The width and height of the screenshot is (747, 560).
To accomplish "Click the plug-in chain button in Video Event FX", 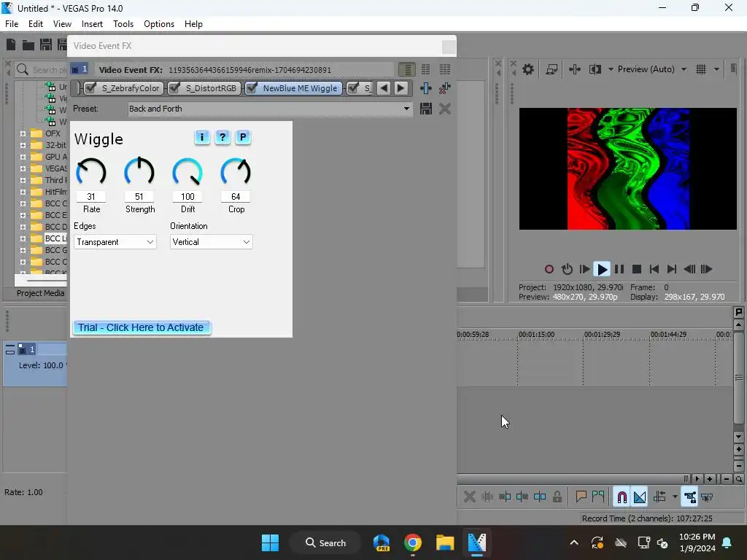I will (425, 88).
